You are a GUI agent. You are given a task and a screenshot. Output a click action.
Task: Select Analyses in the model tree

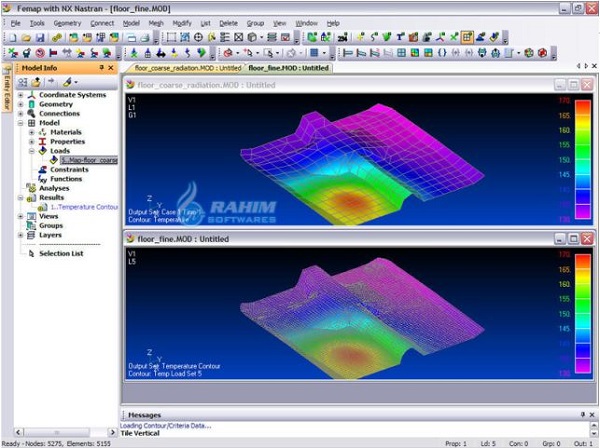pyautogui.click(x=54, y=188)
